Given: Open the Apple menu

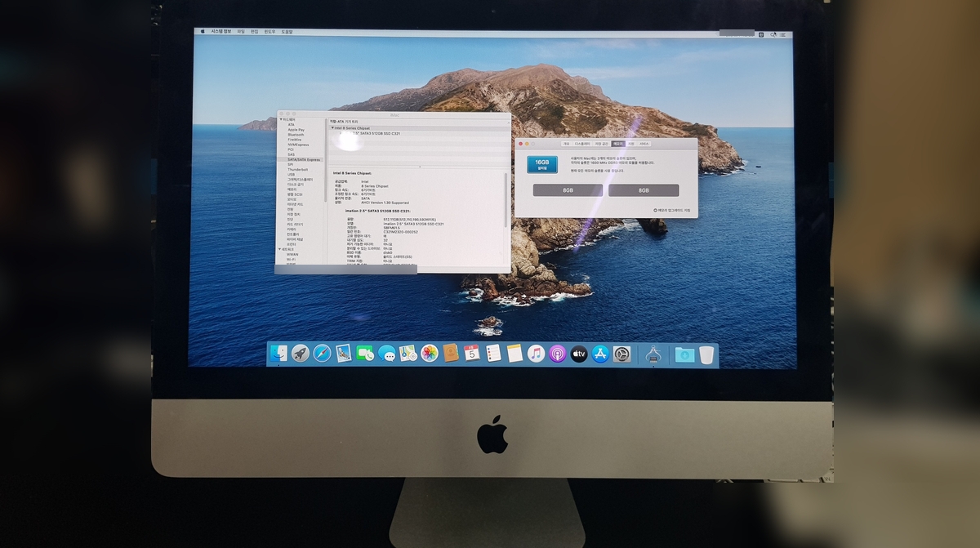Looking at the screenshot, I should point(203,31).
